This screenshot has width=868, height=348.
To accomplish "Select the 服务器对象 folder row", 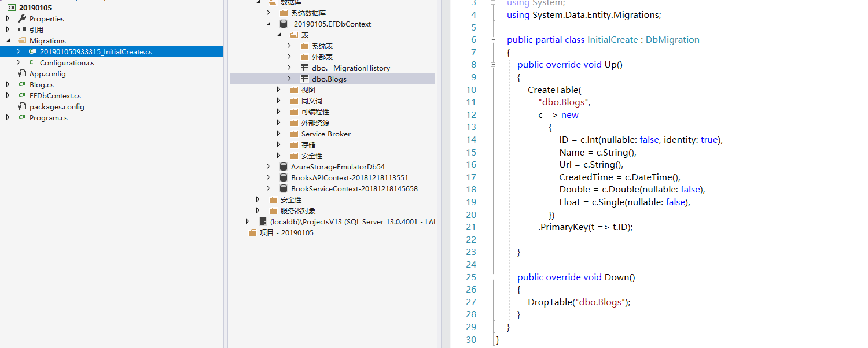I will click(332, 210).
